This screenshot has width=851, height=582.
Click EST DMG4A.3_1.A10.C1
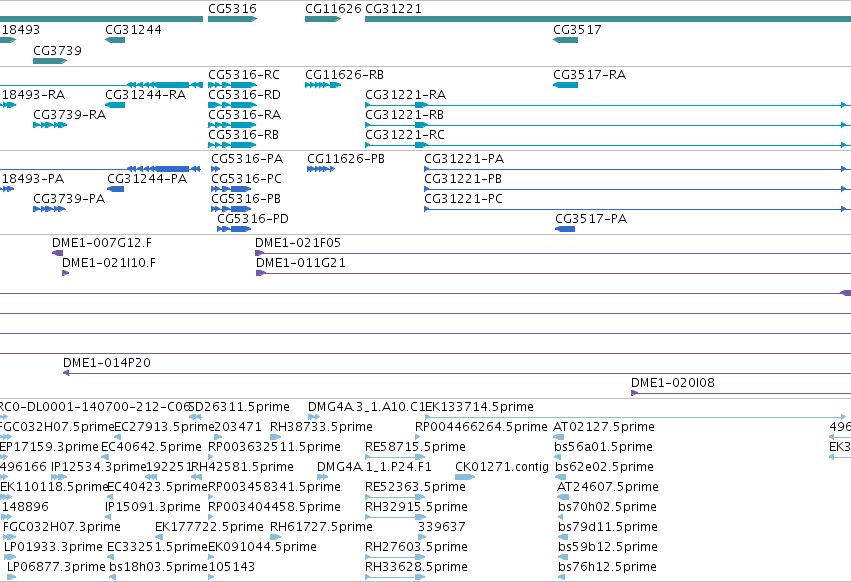366,407
